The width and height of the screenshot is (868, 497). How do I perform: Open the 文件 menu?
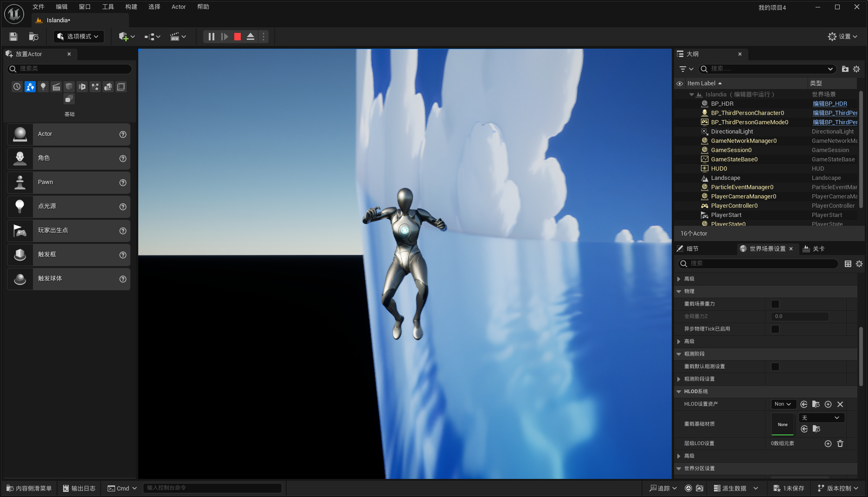click(39, 7)
